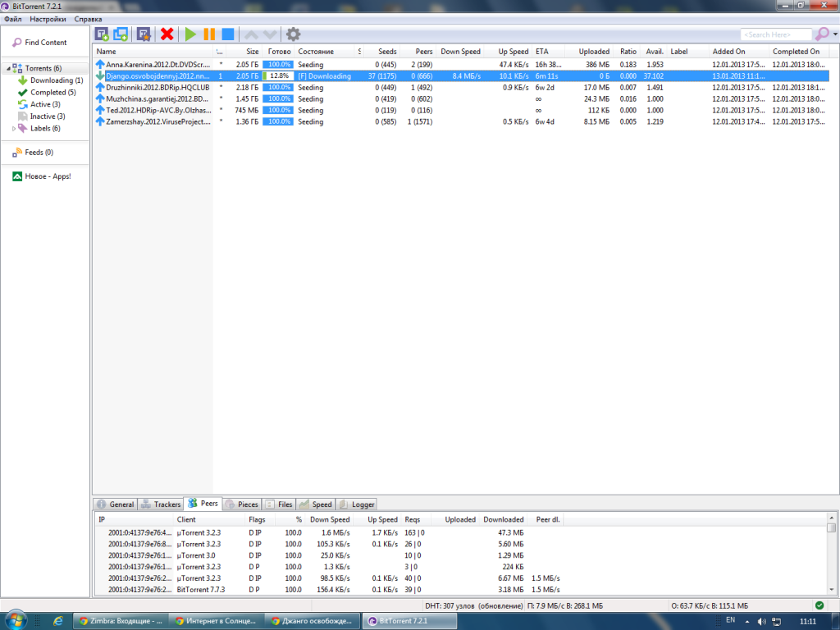Select the Completed (5) filter
Screen dimensions: 840x630
click(x=52, y=92)
